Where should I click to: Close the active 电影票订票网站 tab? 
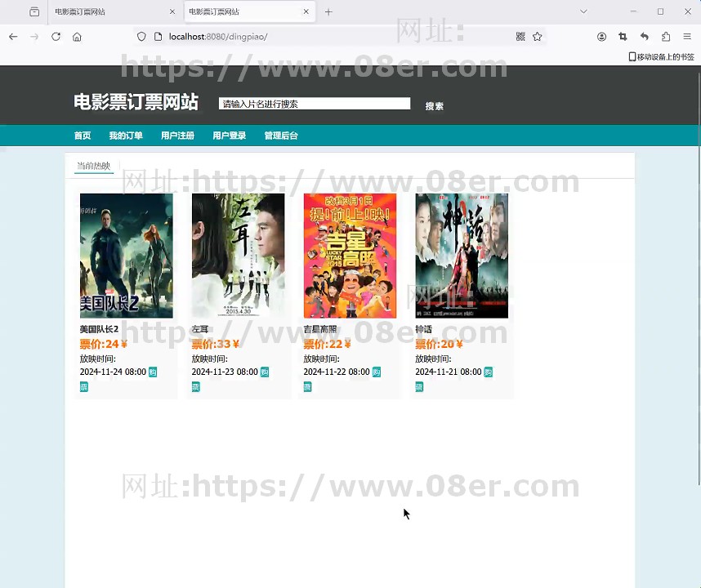tap(306, 12)
